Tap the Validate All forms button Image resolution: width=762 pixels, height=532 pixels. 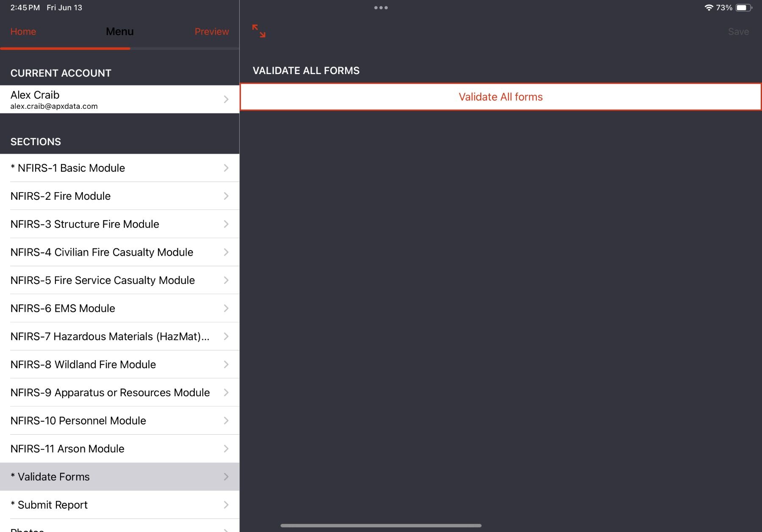coord(500,97)
